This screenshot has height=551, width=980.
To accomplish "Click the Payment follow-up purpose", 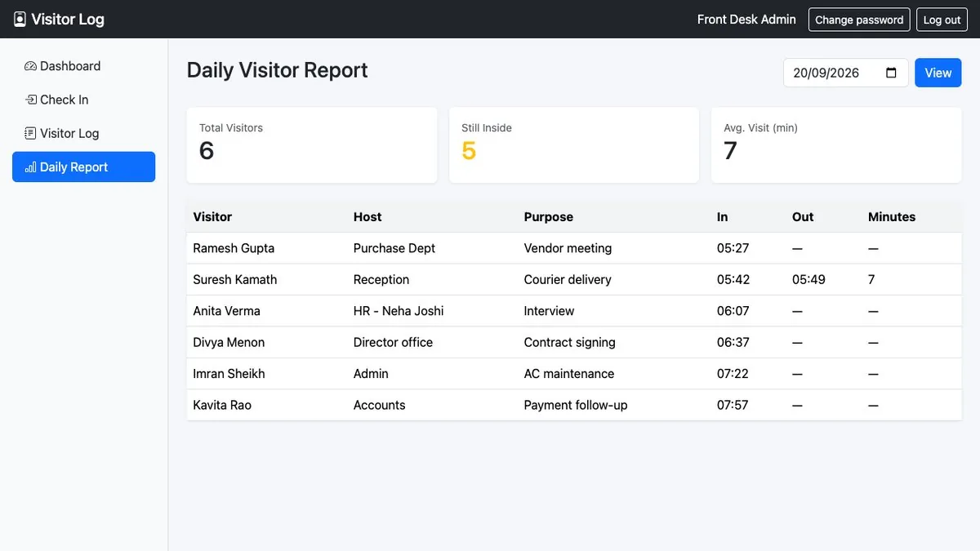I will click(x=576, y=405).
